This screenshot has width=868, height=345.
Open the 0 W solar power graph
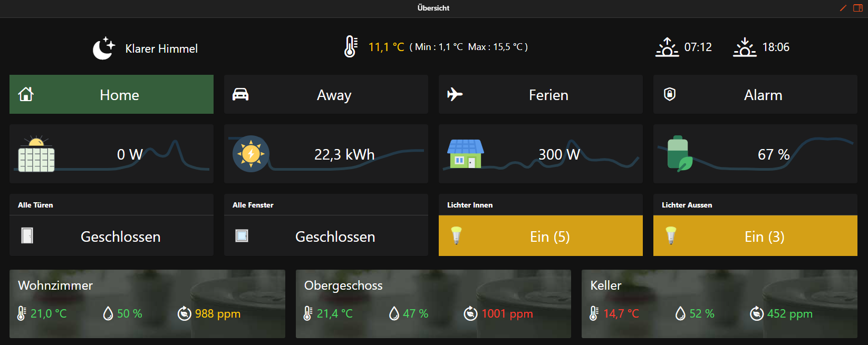click(111, 154)
